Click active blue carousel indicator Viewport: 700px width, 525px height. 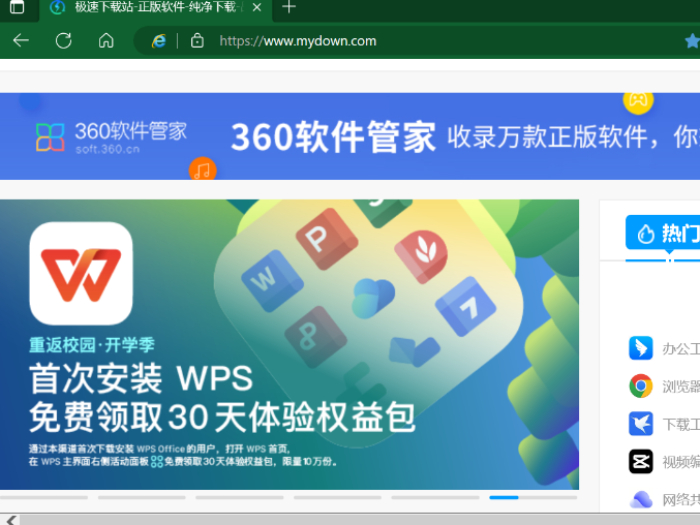[504, 497]
